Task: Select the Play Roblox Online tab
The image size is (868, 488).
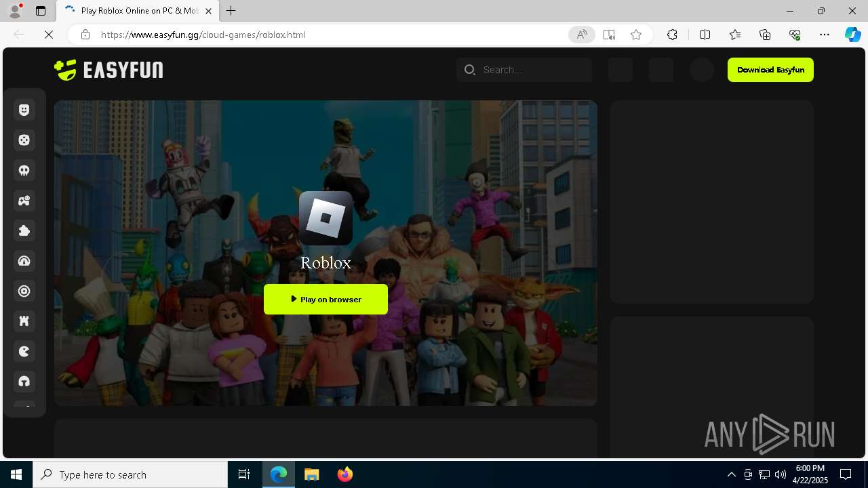Action: click(138, 11)
